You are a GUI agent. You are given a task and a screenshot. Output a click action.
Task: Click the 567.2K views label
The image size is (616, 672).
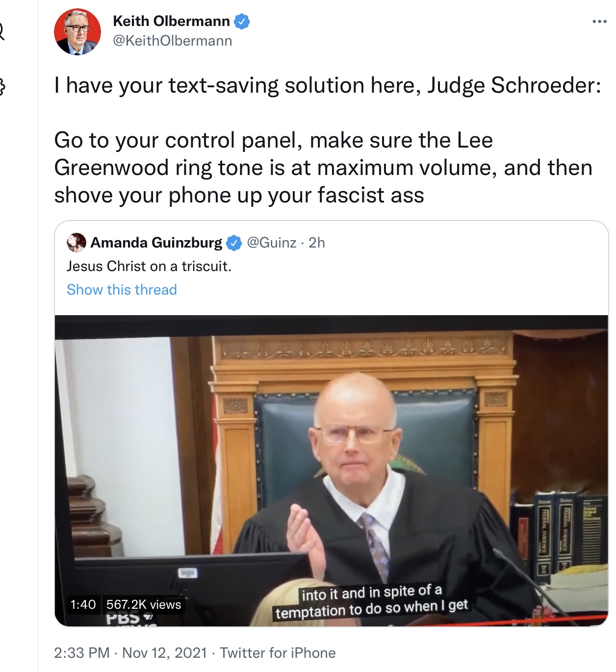click(144, 604)
